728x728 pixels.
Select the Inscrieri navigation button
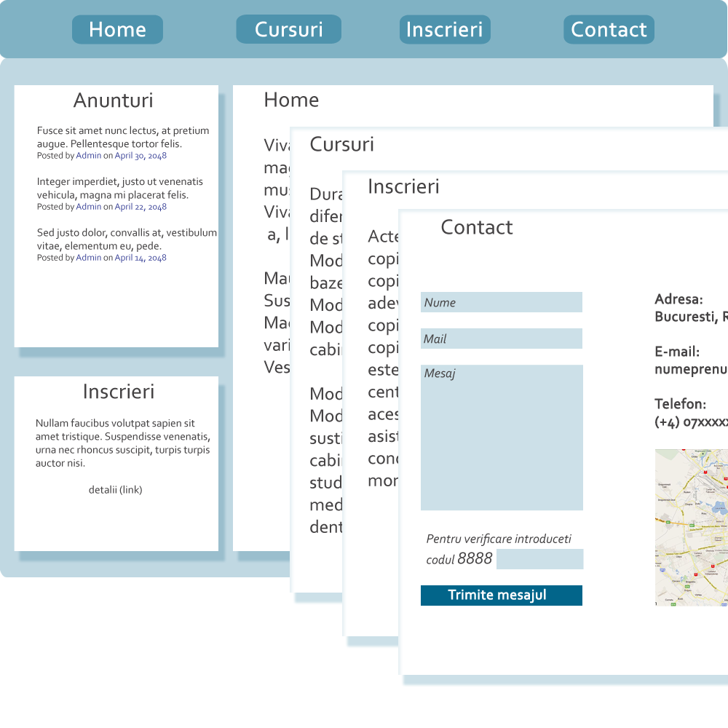tap(444, 30)
